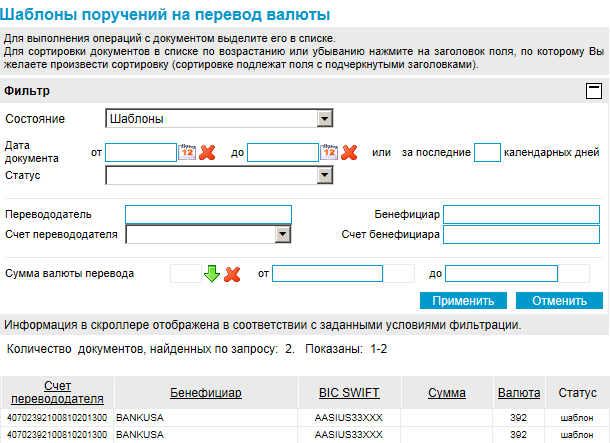
Task: Select currency via the green down arrow
Action: pos(212,274)
